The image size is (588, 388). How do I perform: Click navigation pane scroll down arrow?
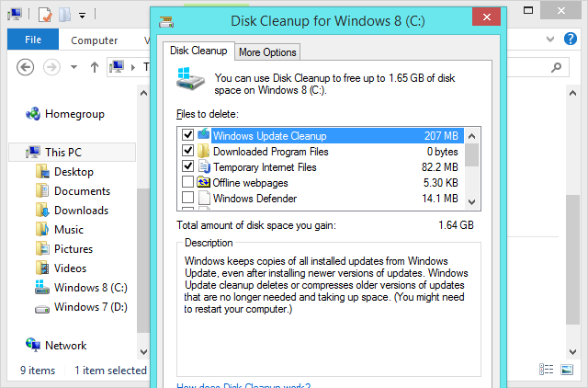[143, 351]
